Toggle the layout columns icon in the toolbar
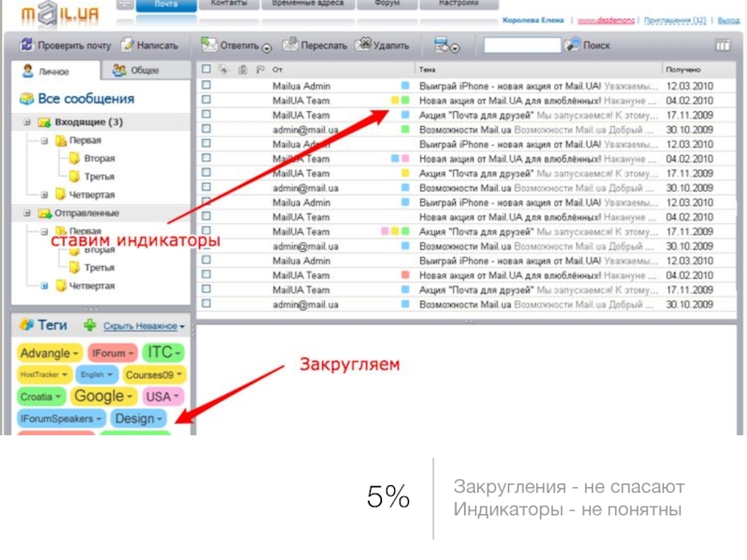 pos(723,46)
